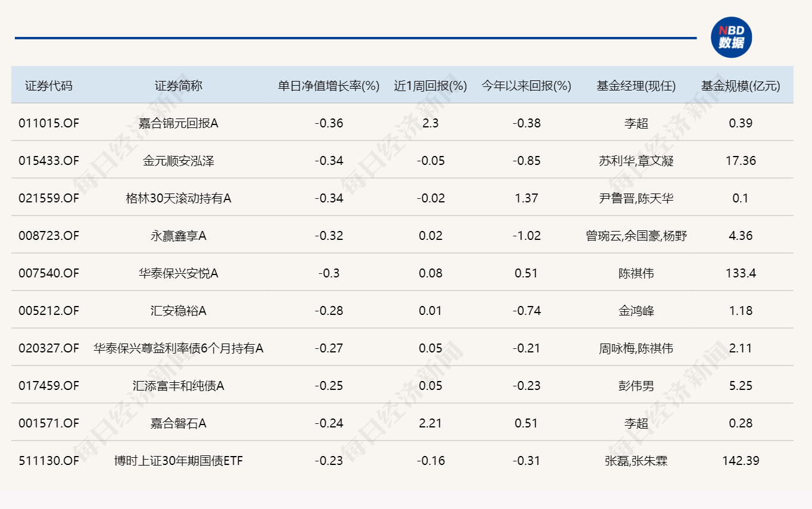Select manager 李超 in the 嘉合磐石A row
812x509 pixels.
636,423
